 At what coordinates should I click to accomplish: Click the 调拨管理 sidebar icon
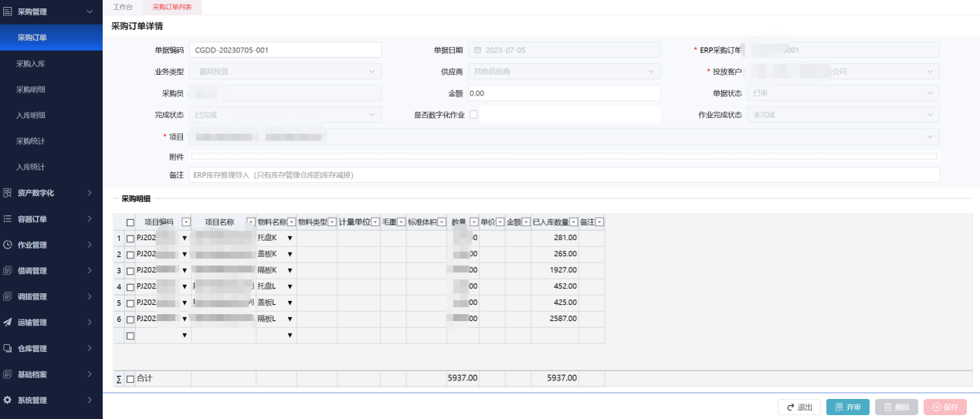[x=8, y=296]
